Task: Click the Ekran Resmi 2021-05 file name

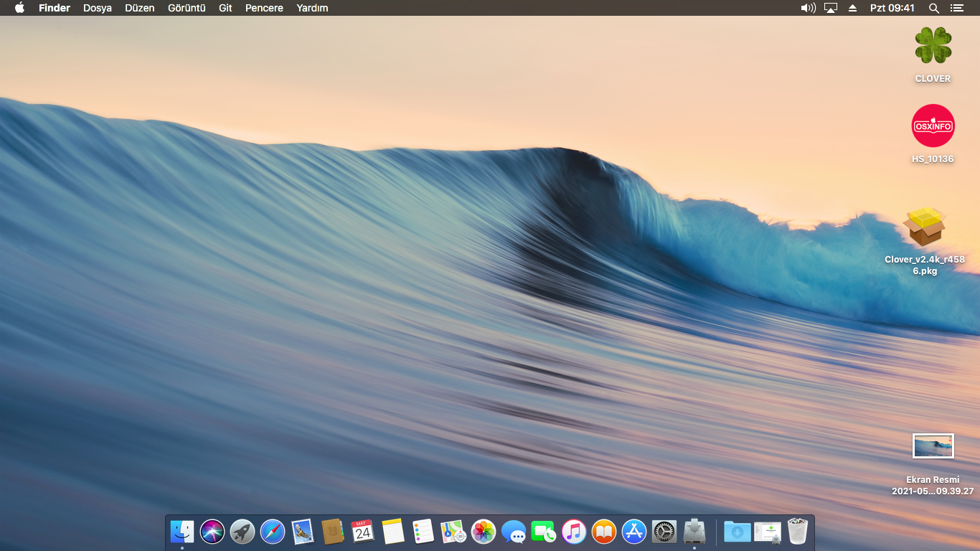Action: click(x=933, y=486)
